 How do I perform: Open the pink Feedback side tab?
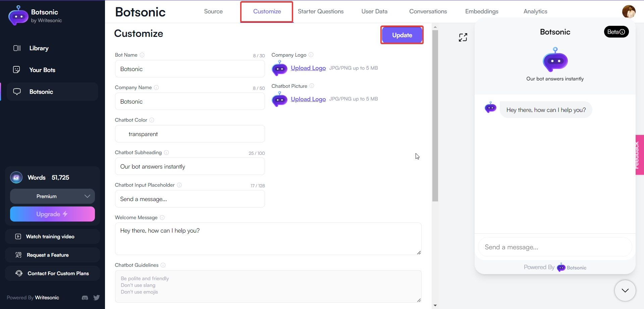640,155
